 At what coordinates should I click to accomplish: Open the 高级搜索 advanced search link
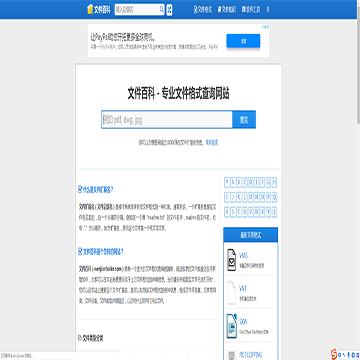pyautogui.click(x=212, y=142)
